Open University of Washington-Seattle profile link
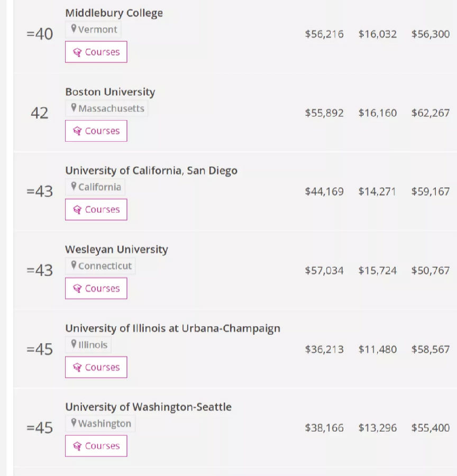This screenshot has width=457, height=476. [x=148, y=407]
